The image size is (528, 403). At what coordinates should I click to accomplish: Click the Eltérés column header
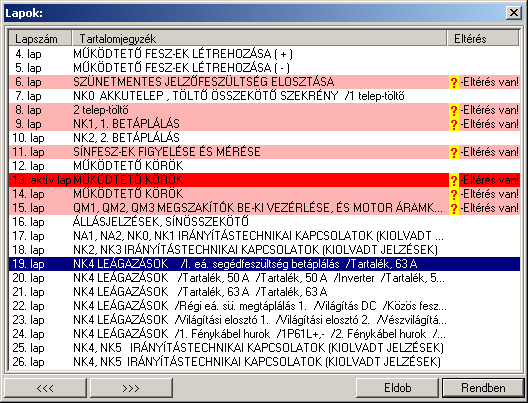pyautogui.click(x=483, y=38)
